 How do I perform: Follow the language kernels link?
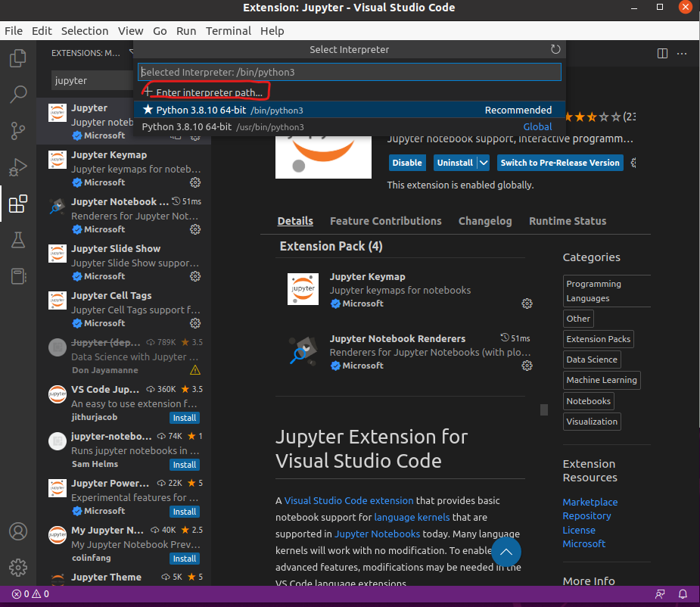[412, 517]
